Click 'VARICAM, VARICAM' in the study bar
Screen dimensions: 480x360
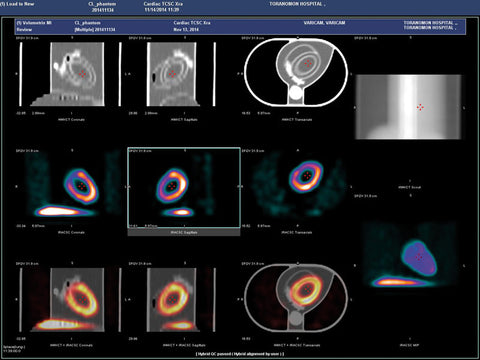point(324,23)
